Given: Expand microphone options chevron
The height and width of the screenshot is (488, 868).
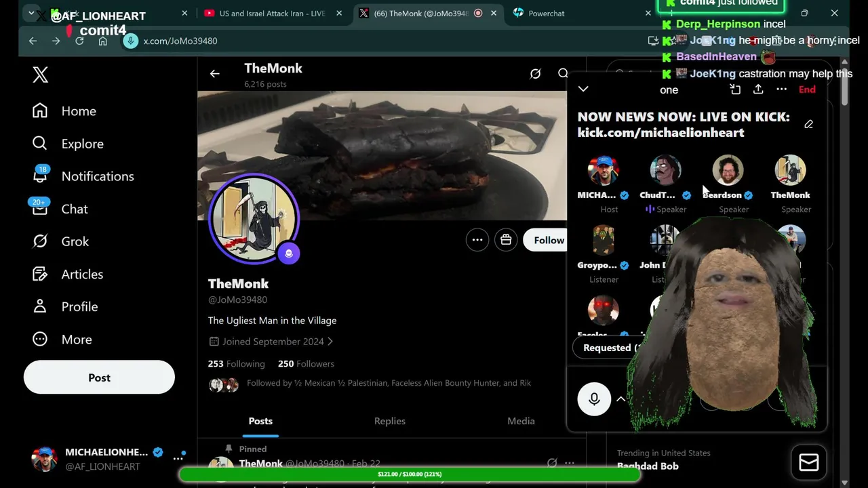Looking at the screenshot, I should 621,399.
